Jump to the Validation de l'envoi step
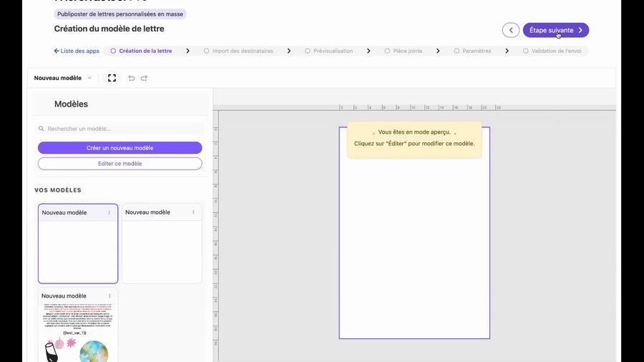This screenshot has height=362, width=644. click(x=556, y=51)
